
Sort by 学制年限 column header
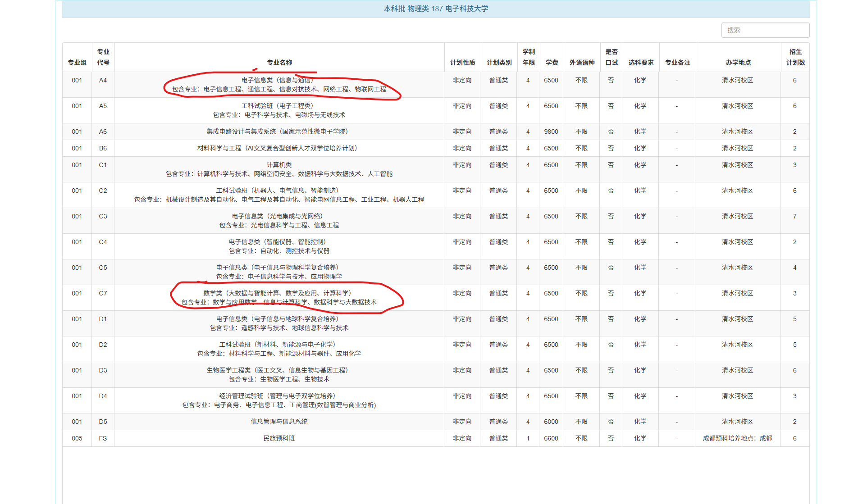[529, 57]
